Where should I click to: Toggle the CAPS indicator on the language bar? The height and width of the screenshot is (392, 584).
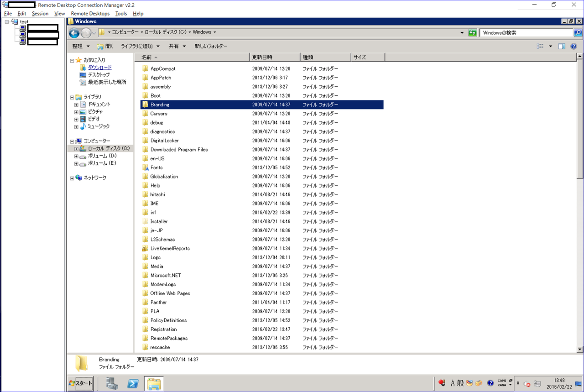pyautogui.click(x=502, y=381)
